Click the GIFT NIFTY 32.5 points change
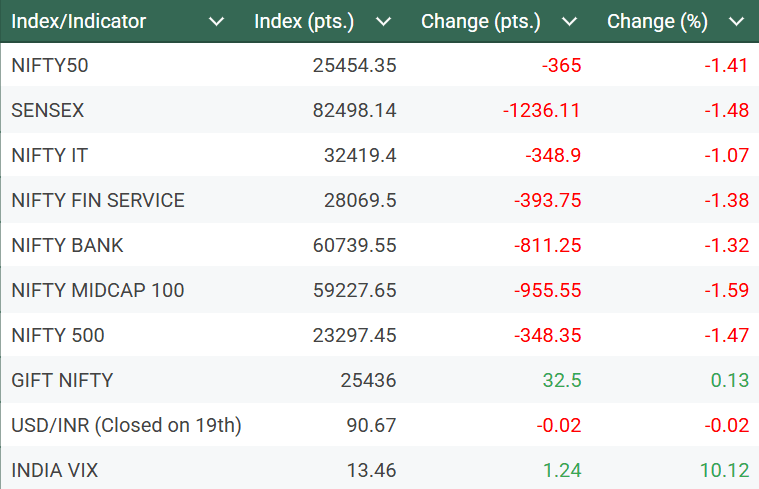This screenshot has height=489, width=759. coord(561,380)
